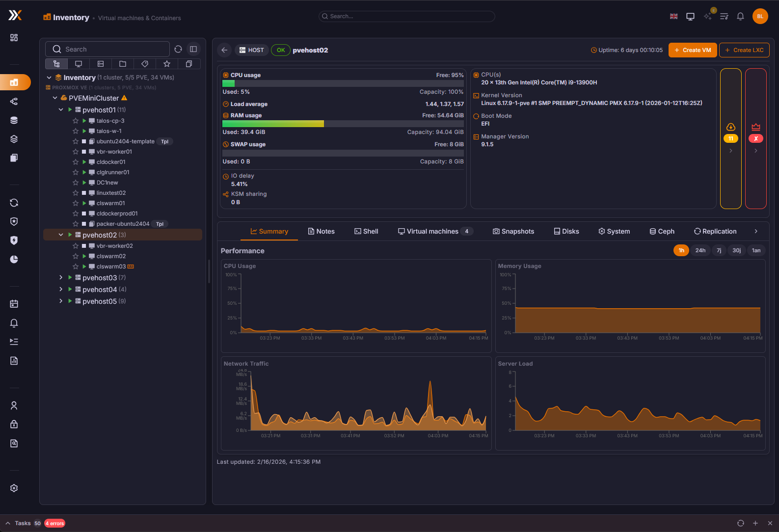Screen dimensions: 779x532
Task: Open the Disks tab
Action: pyautogui.click(x=566, y=231)
